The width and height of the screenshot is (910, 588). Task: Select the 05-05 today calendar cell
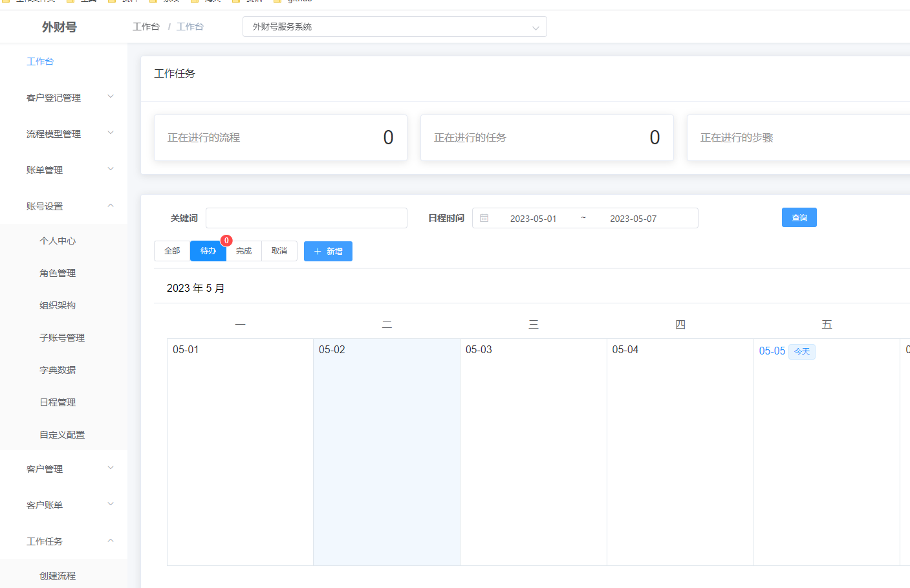pyautogui.click(x=827, y=452)
